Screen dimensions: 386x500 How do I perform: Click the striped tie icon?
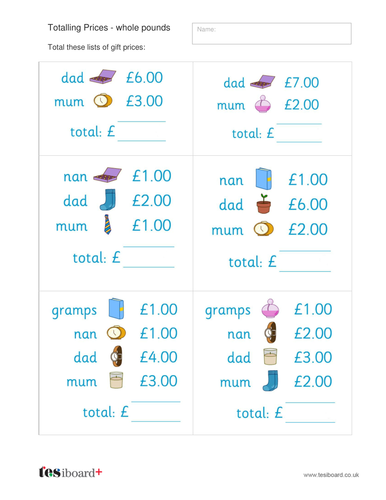click(107, 224)
